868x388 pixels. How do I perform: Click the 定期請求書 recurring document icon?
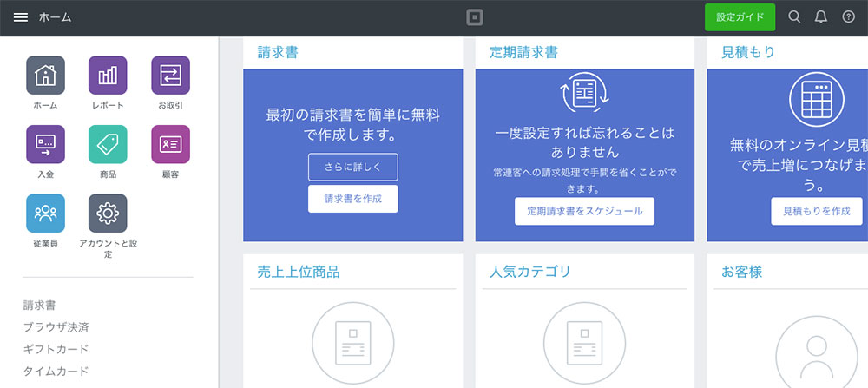584,94
